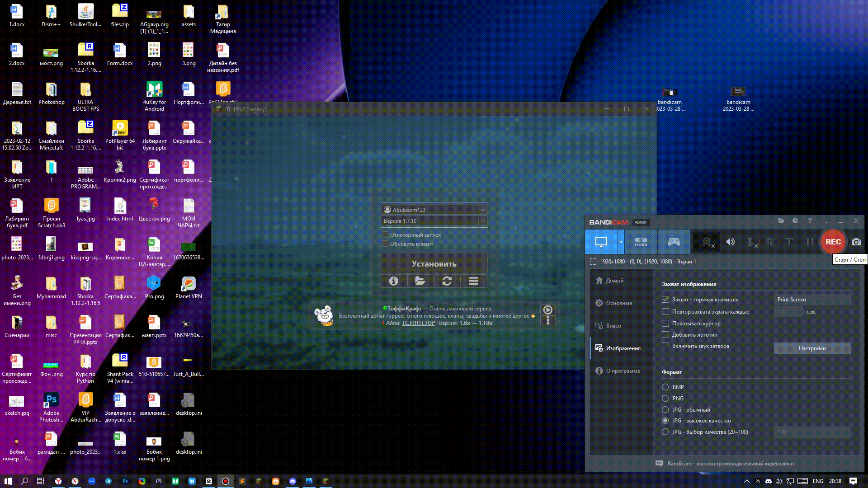Viewport: 868px width, 488px height.
Task: Enable Показывать курсор checkbox
Action: coord(665,323)
